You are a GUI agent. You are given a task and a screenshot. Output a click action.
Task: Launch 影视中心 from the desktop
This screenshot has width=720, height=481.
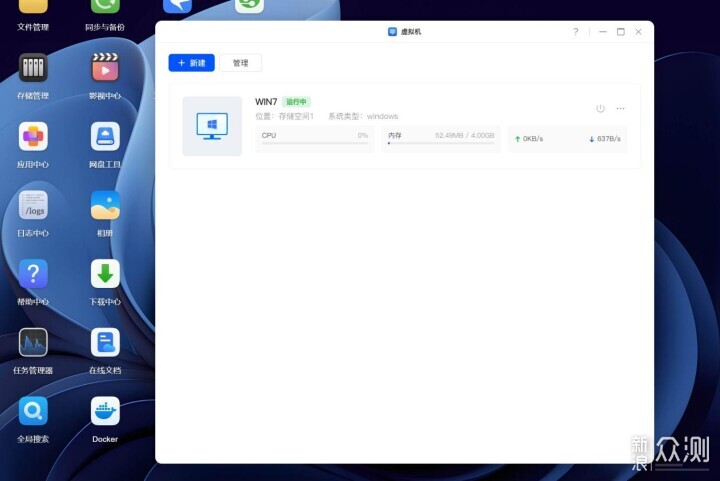(105, 68)
